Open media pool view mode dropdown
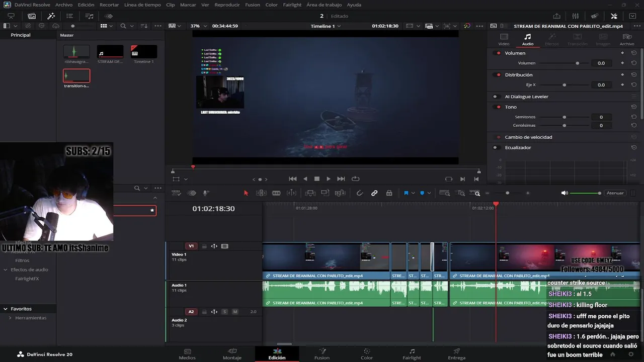Screen dimensions: 644x362 click(106, 26)
